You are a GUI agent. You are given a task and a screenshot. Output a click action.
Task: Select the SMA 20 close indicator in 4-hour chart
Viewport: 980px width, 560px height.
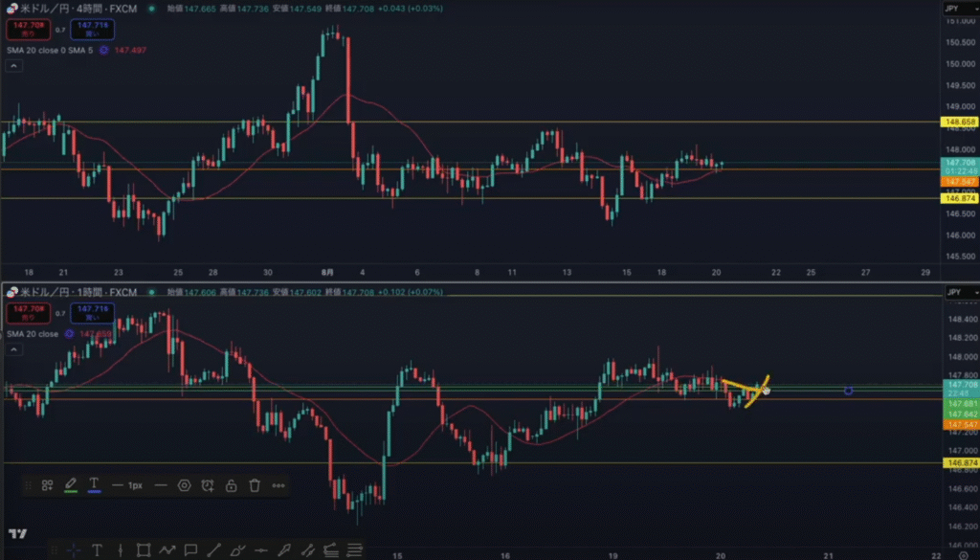coord(50,50)
